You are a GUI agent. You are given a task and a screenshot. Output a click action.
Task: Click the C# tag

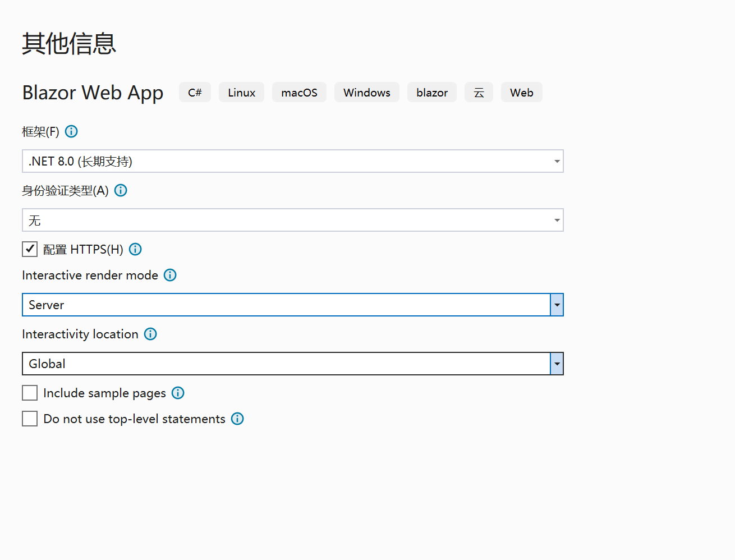pyautogui.click(x=195, y=93)
